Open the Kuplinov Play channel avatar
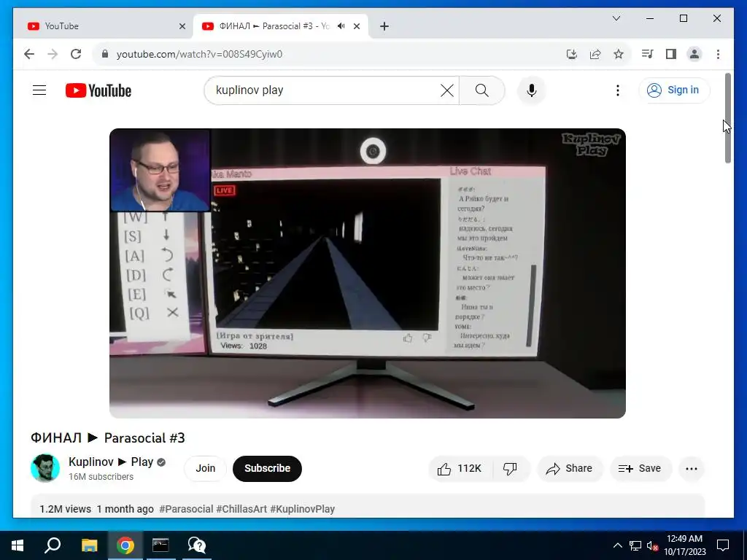The height and width of the screenshot is (560, 747). tap(45, 468)
